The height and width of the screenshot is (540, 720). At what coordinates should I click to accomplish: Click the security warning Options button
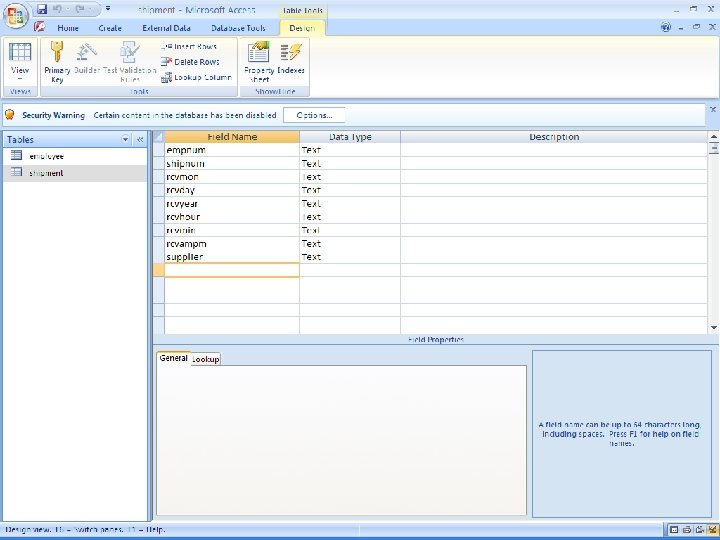[314, 115]
